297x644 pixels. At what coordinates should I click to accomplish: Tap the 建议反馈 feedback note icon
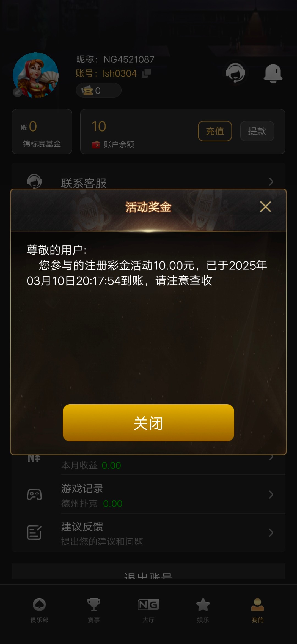tap(34, 533)
